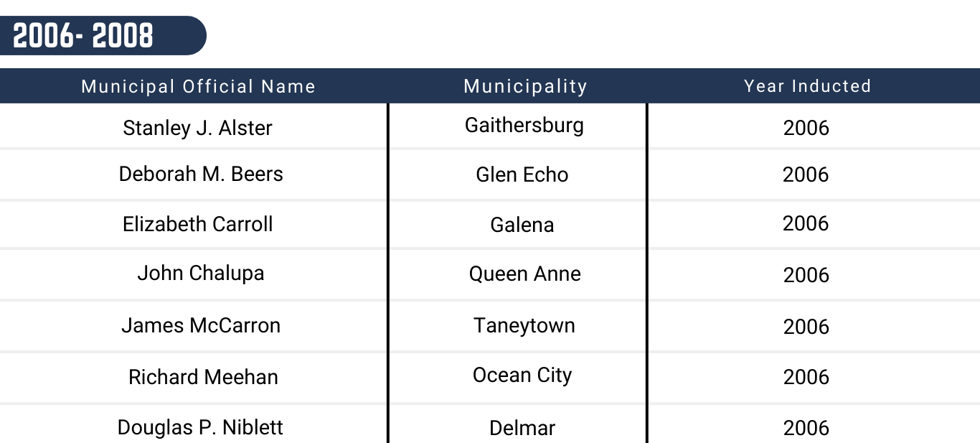Click the Year Inducted column header

click(x=807, y=86)
